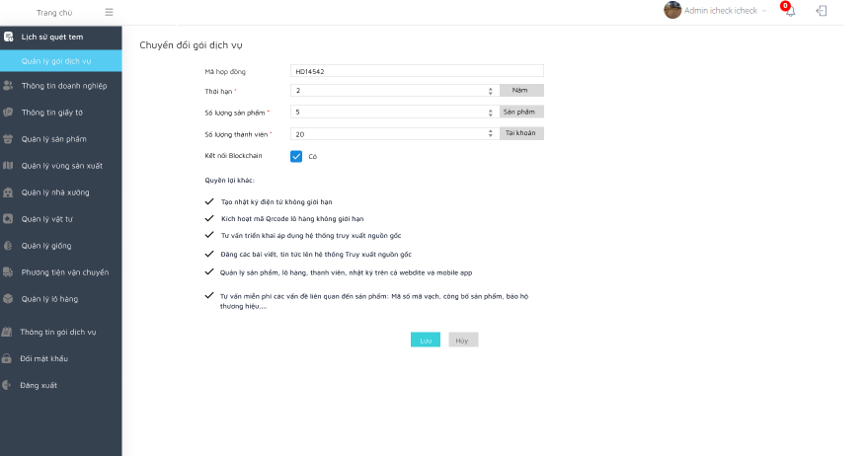Click the Thông tin giấy tờ icon
Viewport: 868px width, 456px height.
point(8,113)
